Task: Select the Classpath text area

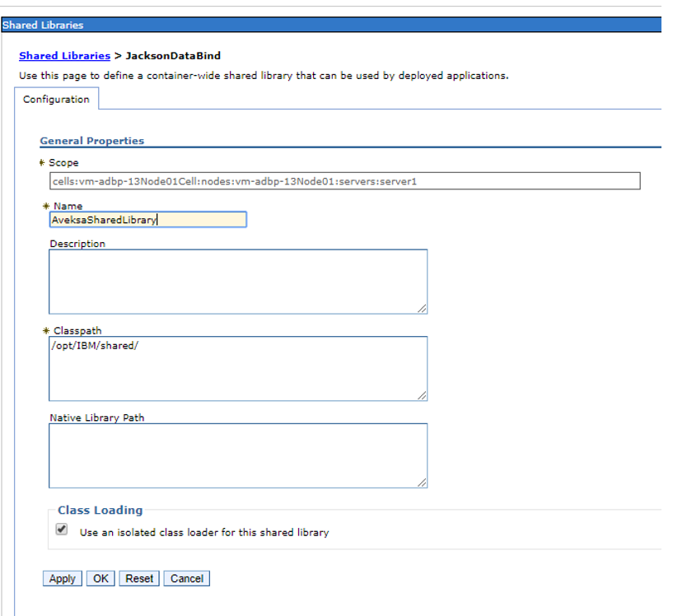Action: point(237,366)
